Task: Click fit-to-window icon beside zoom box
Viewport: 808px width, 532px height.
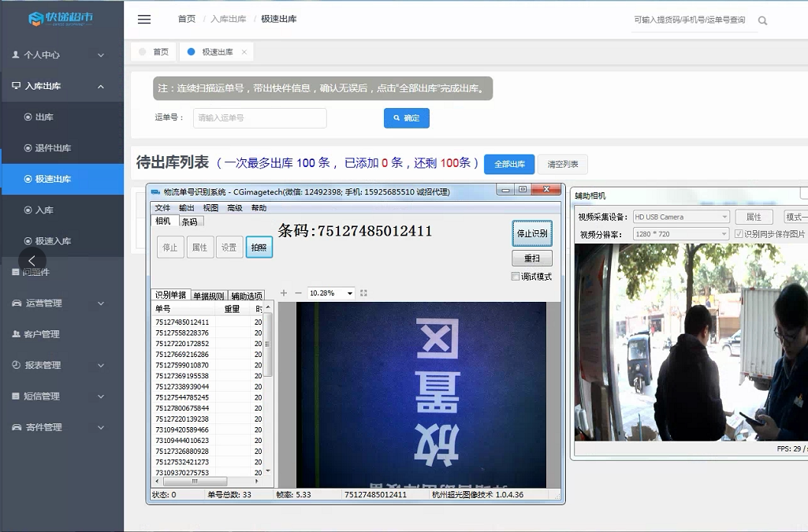Action: tap(364, 293)
